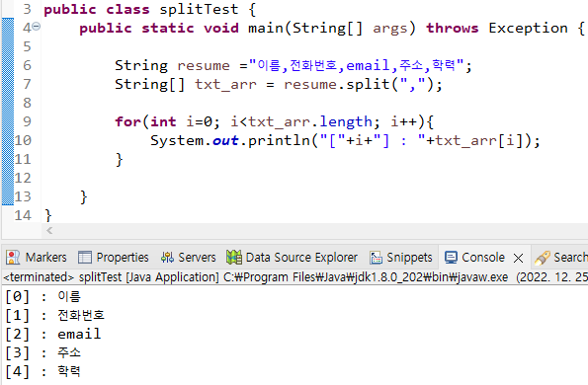Close the Console view
The width and height of the screenshot is (588, 385).
pos(518,258)
